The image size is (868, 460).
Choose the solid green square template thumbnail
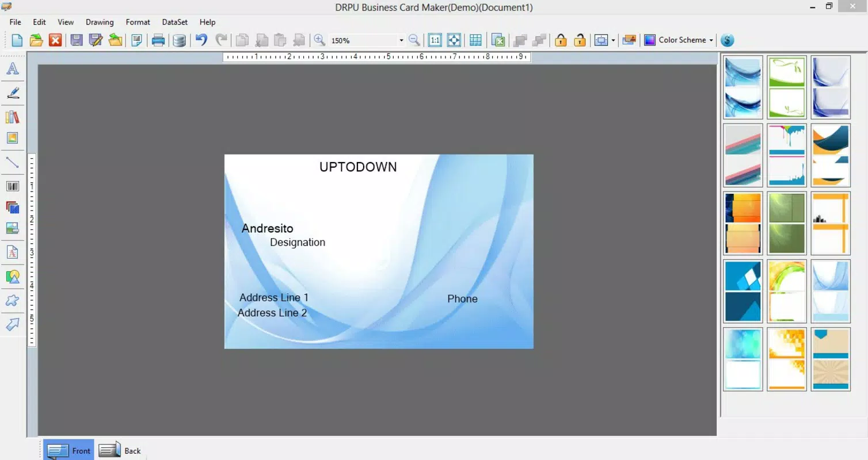click(787, 223)
